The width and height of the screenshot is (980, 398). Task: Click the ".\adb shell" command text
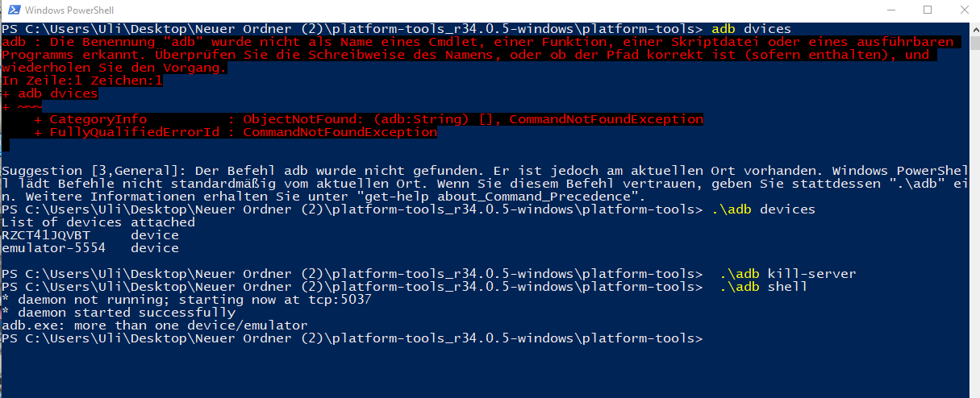click(x=763, y=287)
